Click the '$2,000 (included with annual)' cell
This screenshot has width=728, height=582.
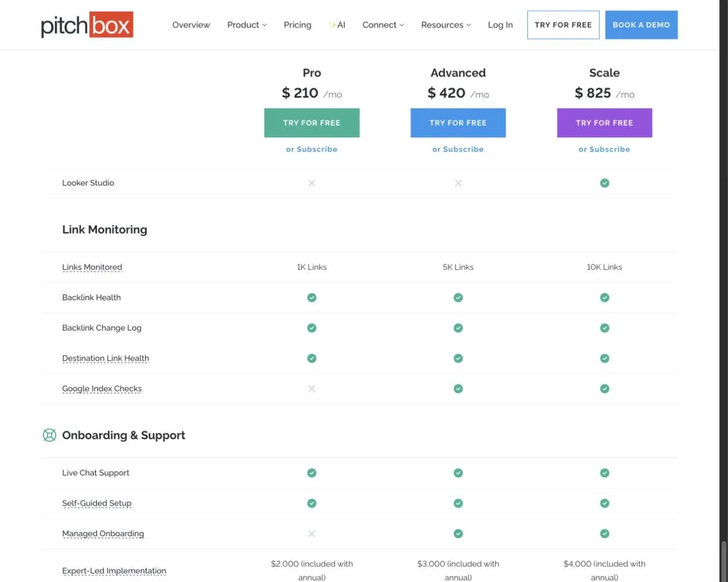tap(312, 570)
